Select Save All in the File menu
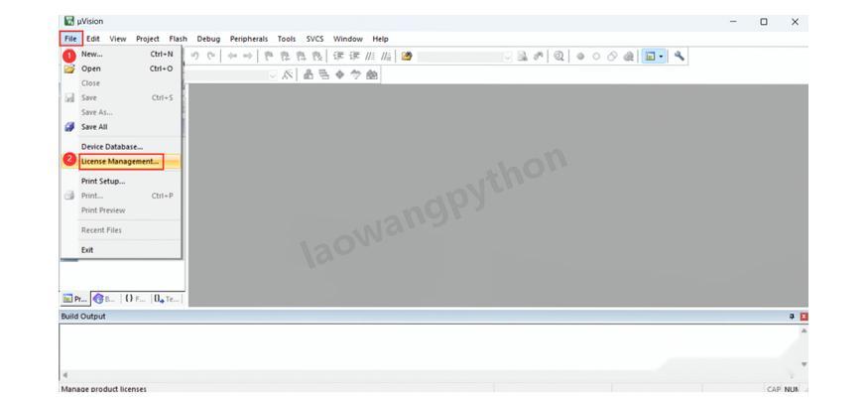The width and height of the screenshot is (868, 408). pos(94,127)
